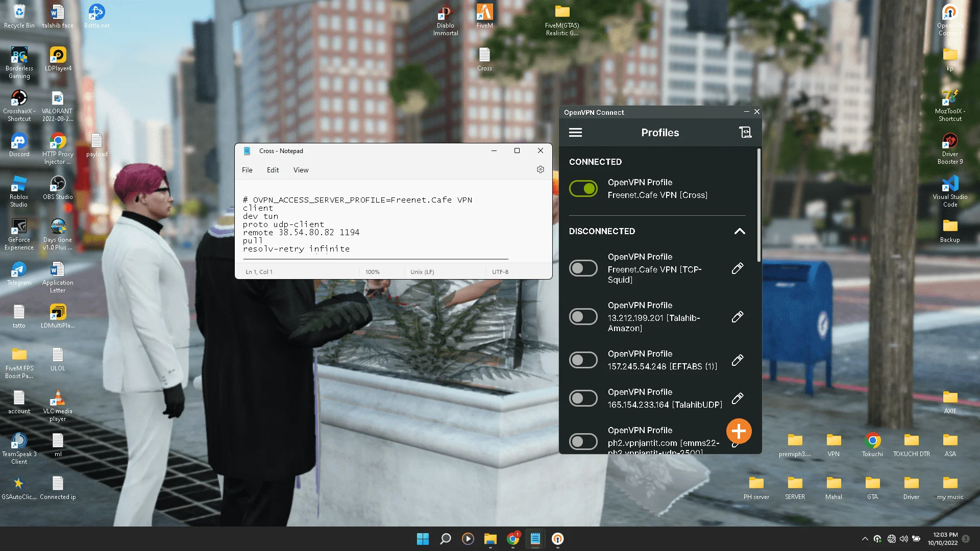Select the TeamSpeak 3 Client desktop icon
The height and width of the screenshot is (551, 980).
pyautogui.click(x=19, y=449)
